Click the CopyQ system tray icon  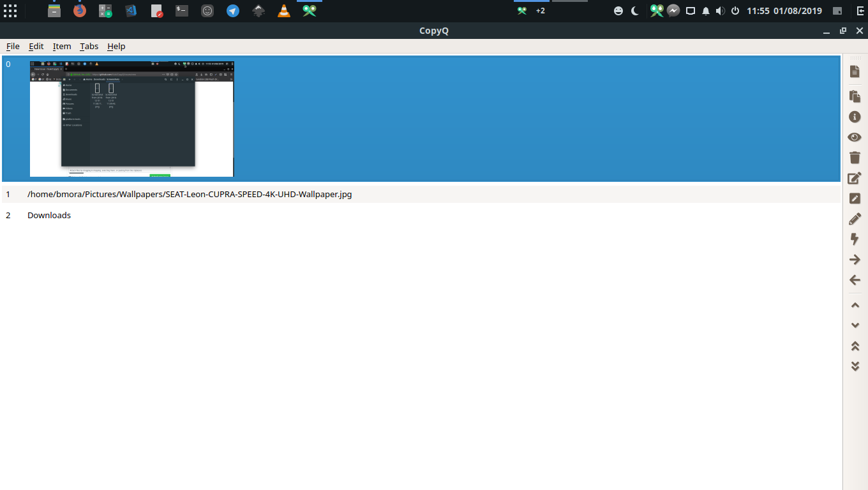coord(657,11)
